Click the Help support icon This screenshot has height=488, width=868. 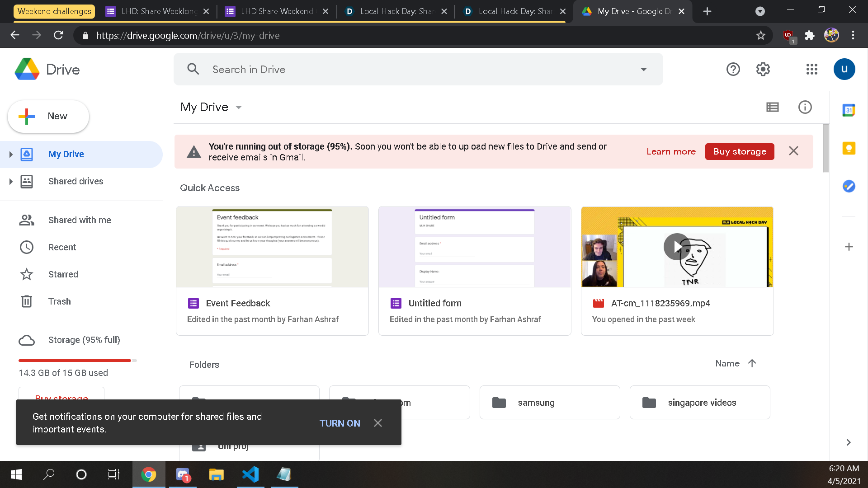tap(733, 69)
